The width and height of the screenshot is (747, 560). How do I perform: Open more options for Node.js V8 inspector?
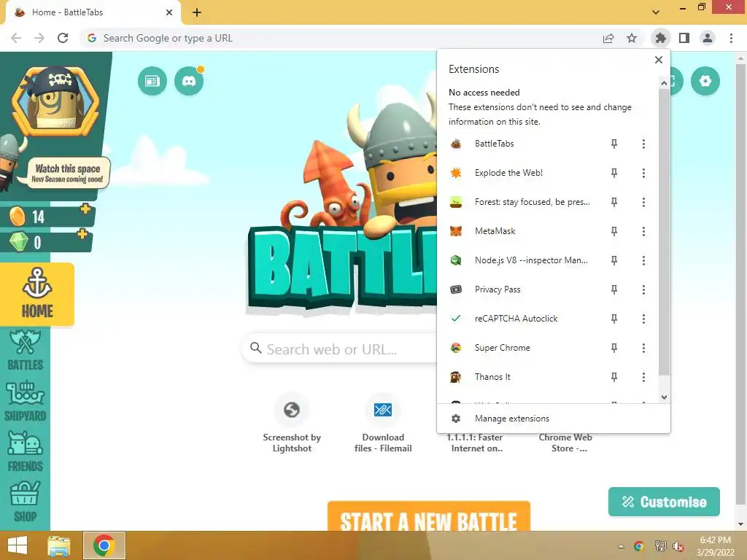click(643, 260)
